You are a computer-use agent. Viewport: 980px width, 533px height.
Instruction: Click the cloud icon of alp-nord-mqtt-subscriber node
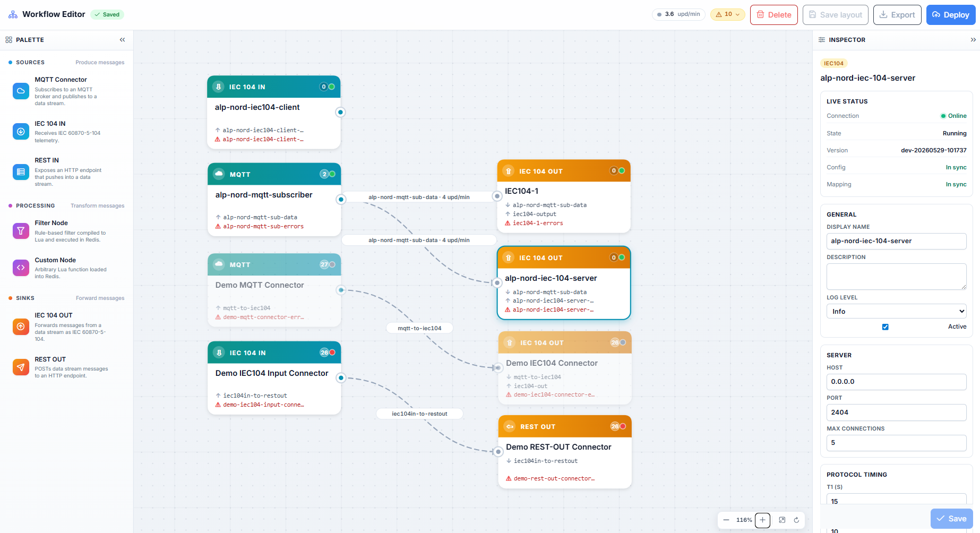pyautogui.click(x=219, y=174)
